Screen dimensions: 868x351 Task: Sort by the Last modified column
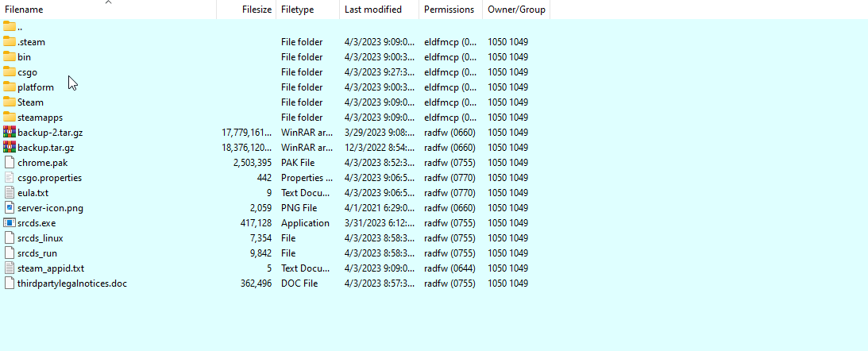pyautogui.click(x=372, y=10)
